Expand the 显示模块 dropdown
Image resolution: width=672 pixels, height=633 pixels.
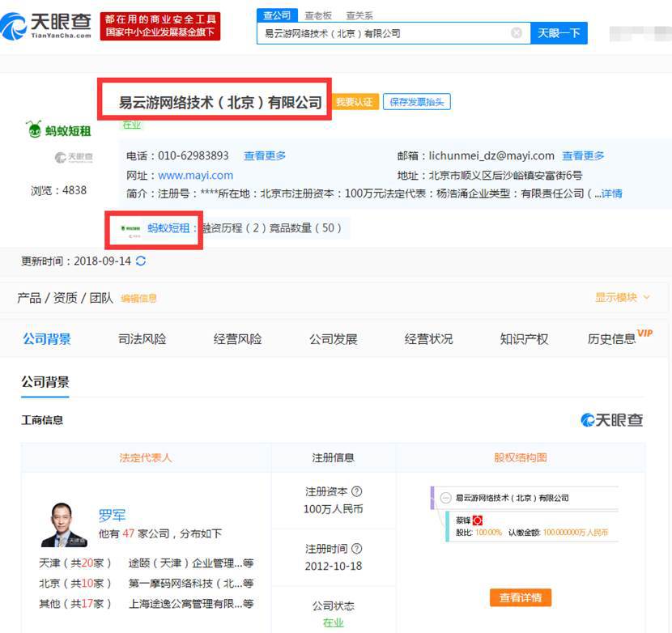[623, 297]
